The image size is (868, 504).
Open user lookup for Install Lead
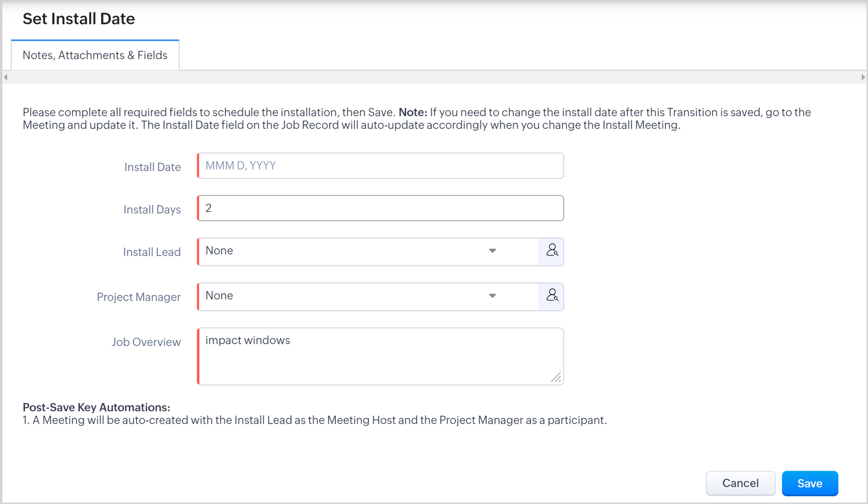click(552, 251)
